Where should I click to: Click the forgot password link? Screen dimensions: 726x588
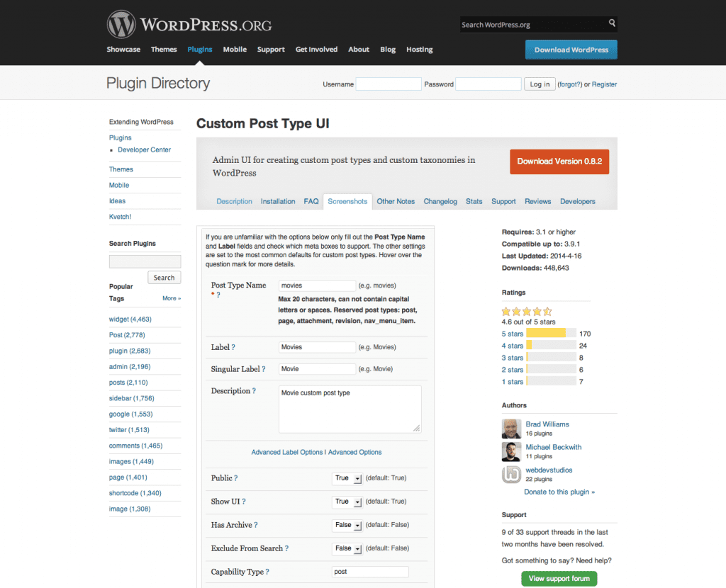[569, 84]
